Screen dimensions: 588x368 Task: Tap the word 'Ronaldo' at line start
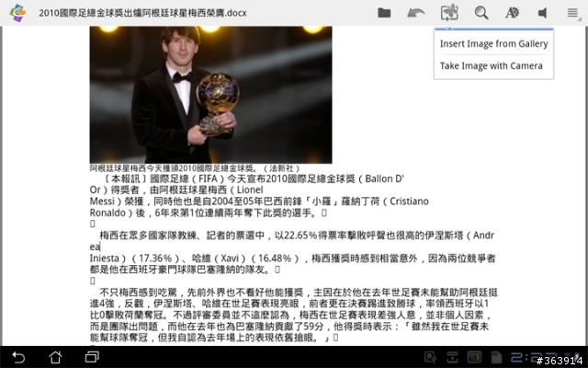click(x=107, y=213)
